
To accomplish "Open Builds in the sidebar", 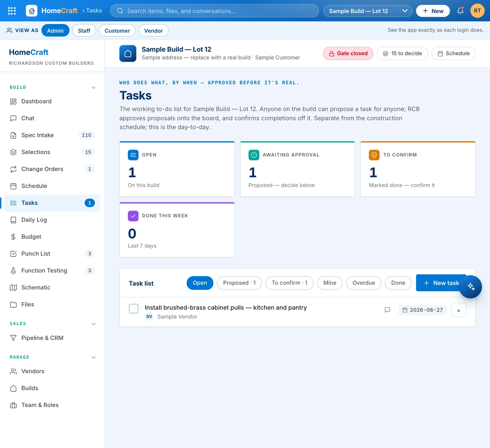I will (52, 388).
